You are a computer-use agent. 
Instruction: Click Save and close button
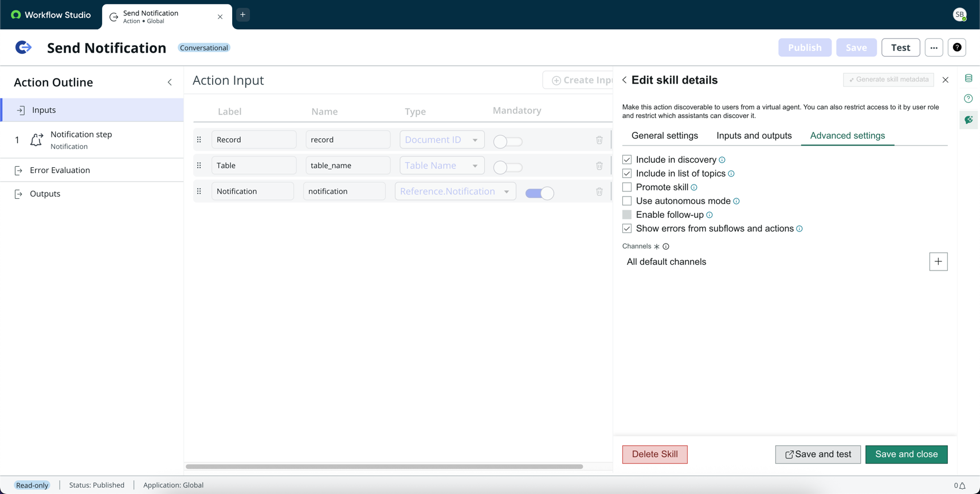click(x=906, y=454)
